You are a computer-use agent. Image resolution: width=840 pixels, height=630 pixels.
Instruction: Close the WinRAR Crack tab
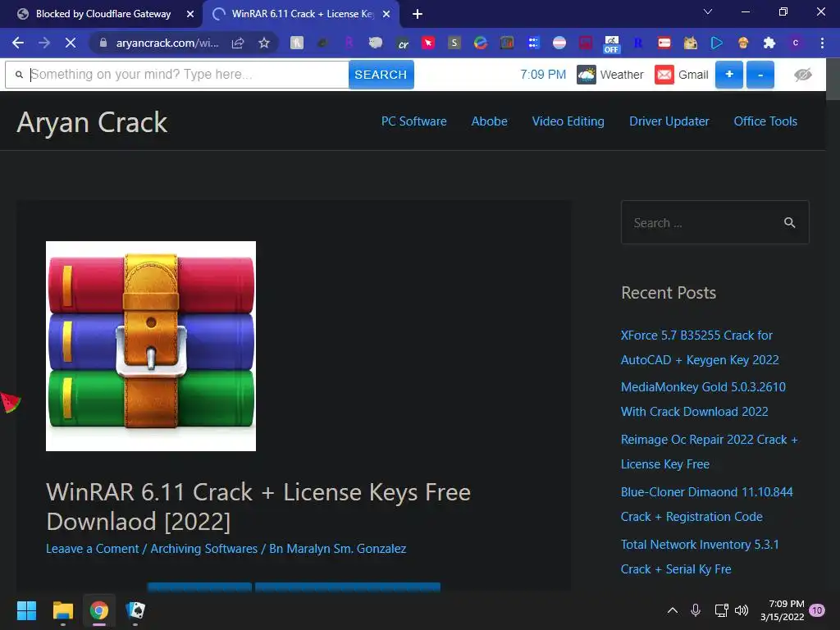click(386, 14)
